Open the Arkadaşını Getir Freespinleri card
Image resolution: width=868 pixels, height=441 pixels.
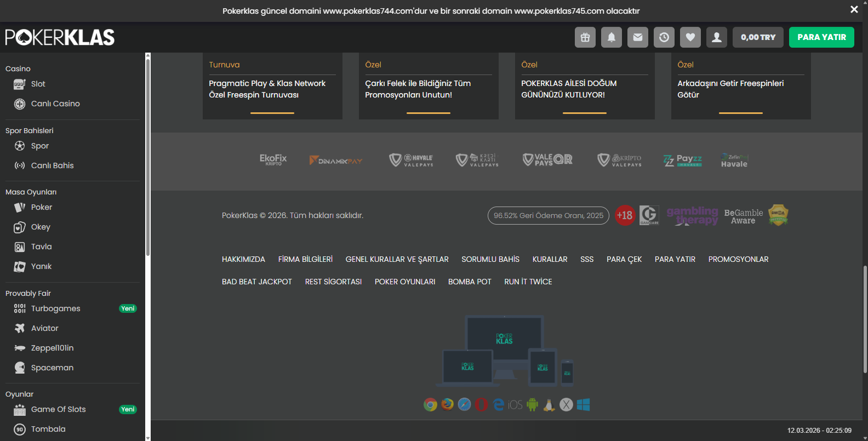[x=741, y=86]
